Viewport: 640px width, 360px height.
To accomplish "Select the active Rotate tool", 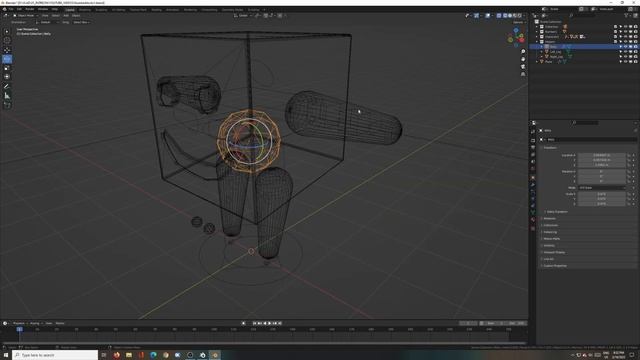I will [x=7, y=59].
